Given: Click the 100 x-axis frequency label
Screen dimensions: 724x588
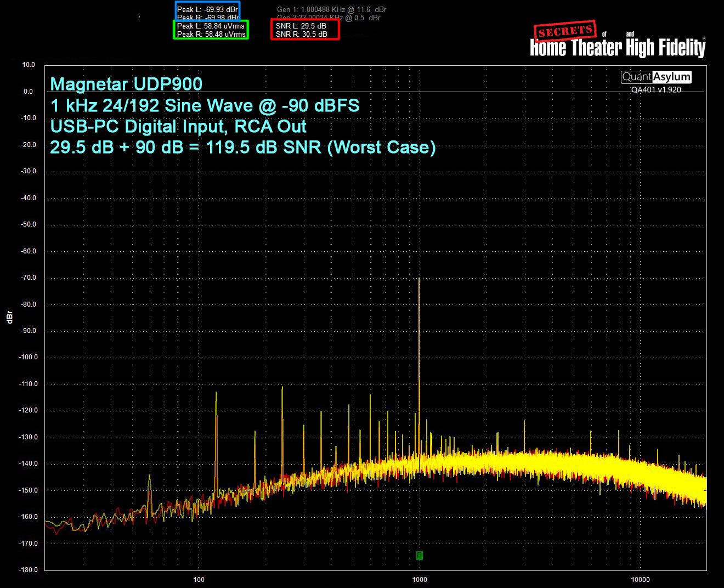Looking at the screenshot, I should coord(199,580).
